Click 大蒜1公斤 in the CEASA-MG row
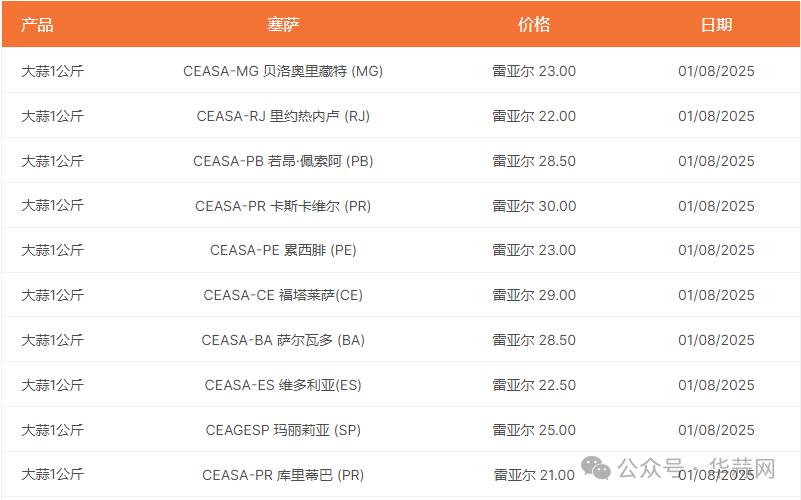 [52, 71]
